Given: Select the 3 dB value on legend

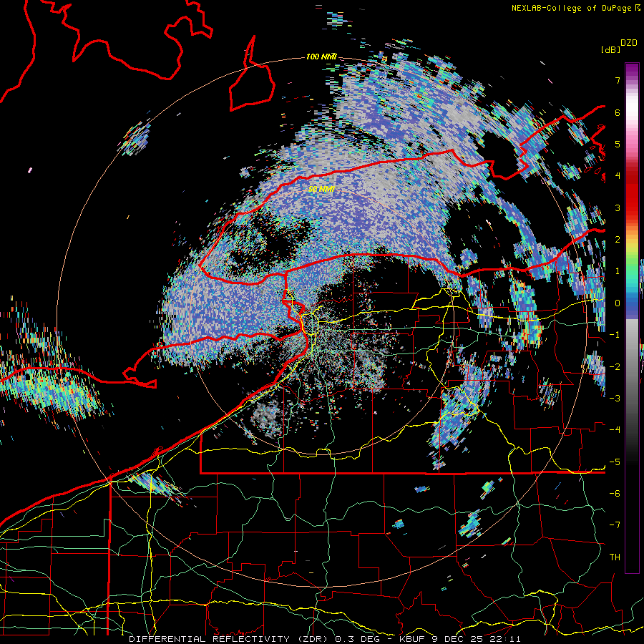Looking at the screenshot, I should (x=618, y=208).
